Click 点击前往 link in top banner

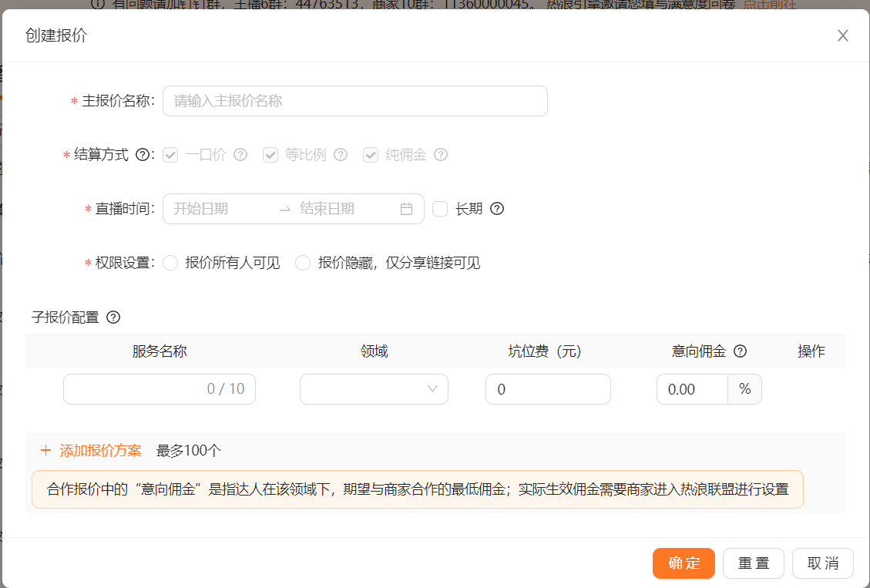pos(770,5)
